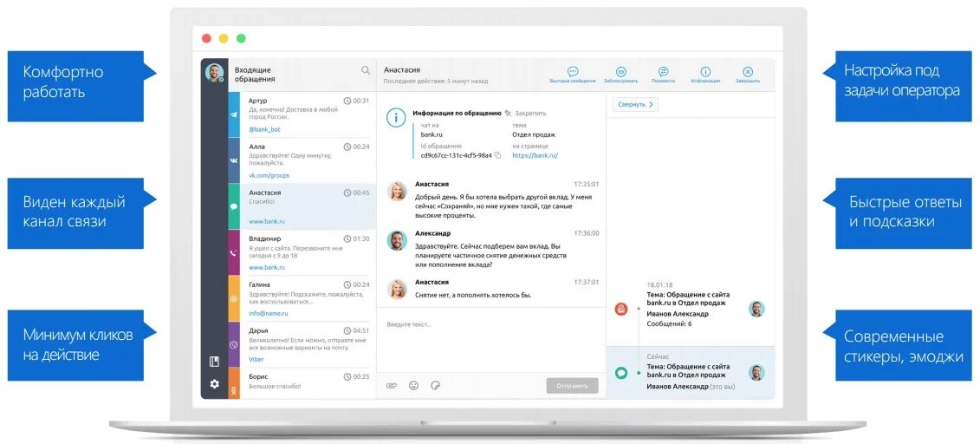Click the Viber channel icon for Дарья

(x=234, y=344)
